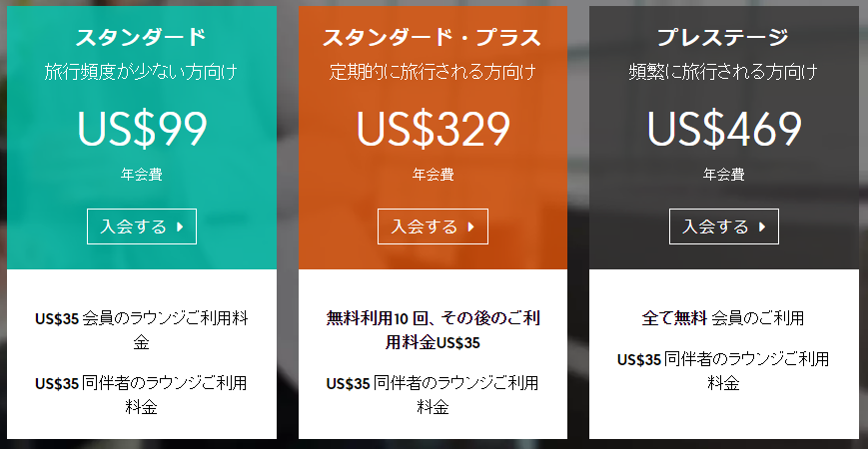
Task: Click the 年会費 label under US$469
Action: point(723,175)
